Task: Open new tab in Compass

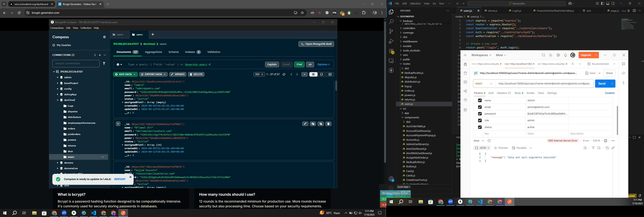Action: coord(153,35)
